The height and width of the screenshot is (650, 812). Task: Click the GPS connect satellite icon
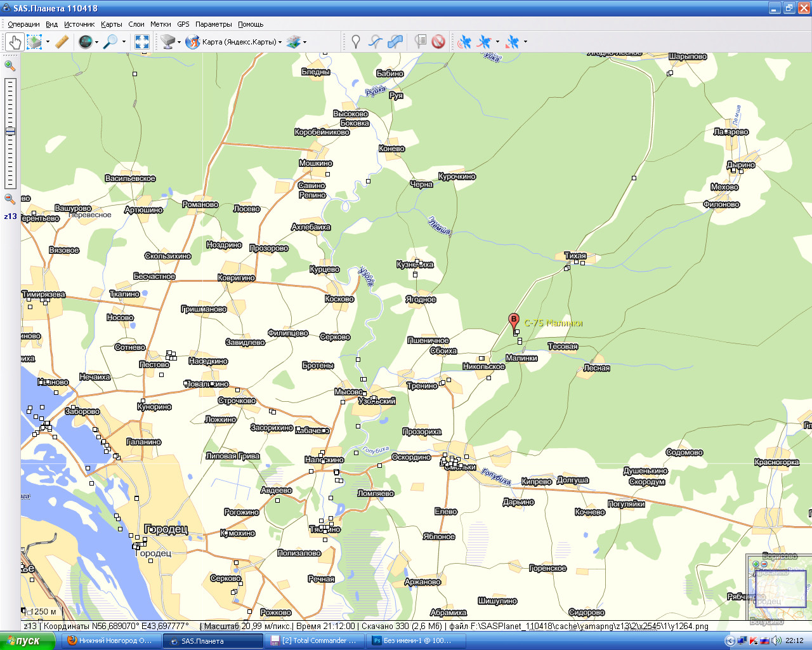tap(465, 42)
